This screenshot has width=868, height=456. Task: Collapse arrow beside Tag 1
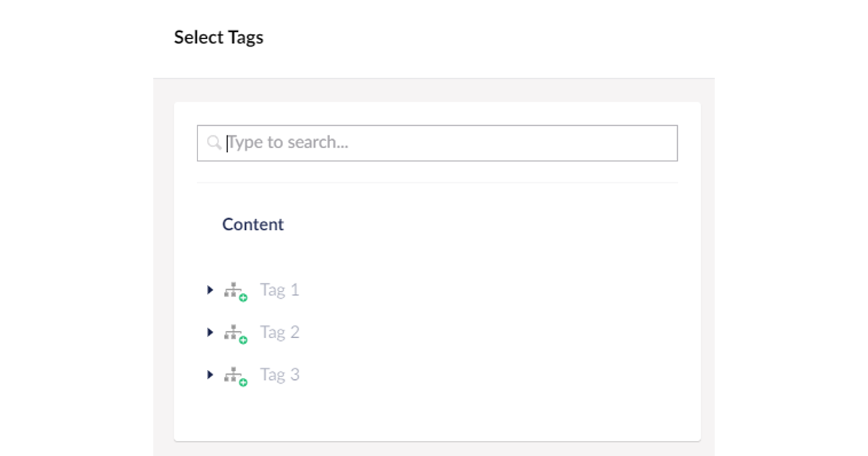[209, 290]
